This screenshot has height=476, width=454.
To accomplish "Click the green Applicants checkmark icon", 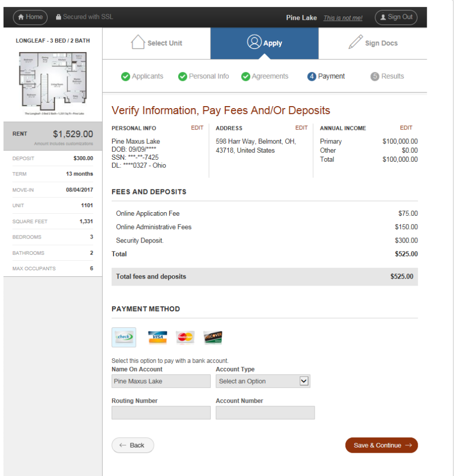I will click(126, 76).
